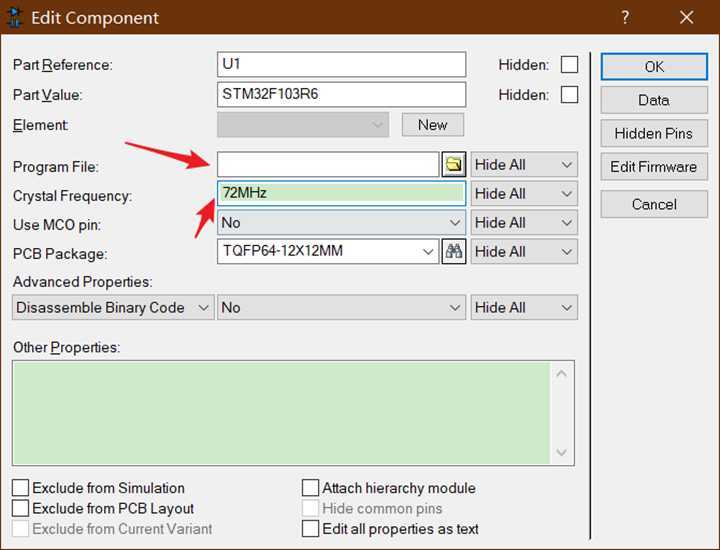720x550 pixels.
Task: Check Edit all properties as text
Action: [310, 528]
